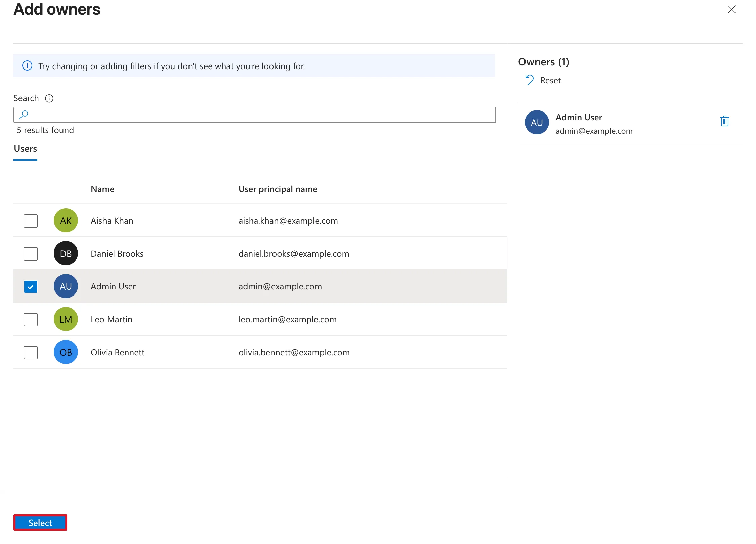Click the AK avatar for Aisha Khan
This screenshot has height=544, width=756.
point(66,220)
